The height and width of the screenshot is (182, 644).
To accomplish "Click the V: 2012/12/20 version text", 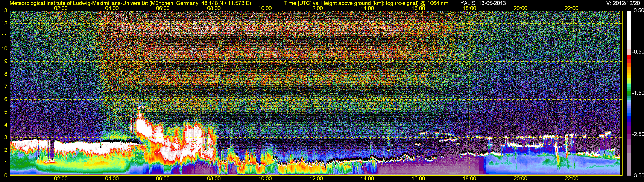I will [x=624, y=3].
